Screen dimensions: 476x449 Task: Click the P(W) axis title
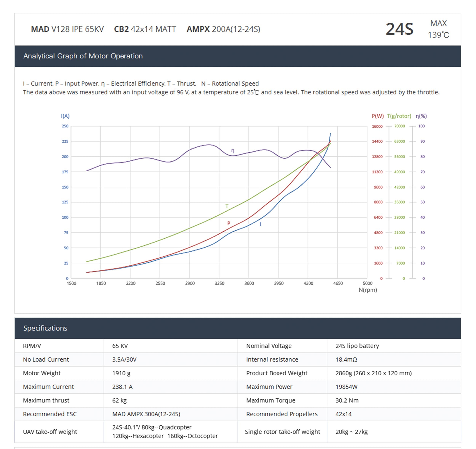click(x=378, y=116)
